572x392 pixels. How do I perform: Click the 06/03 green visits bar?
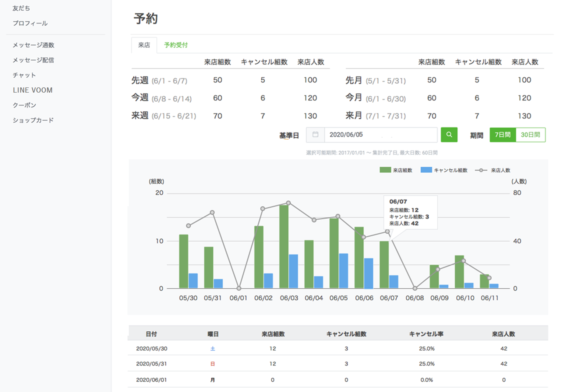click(284, 247)
